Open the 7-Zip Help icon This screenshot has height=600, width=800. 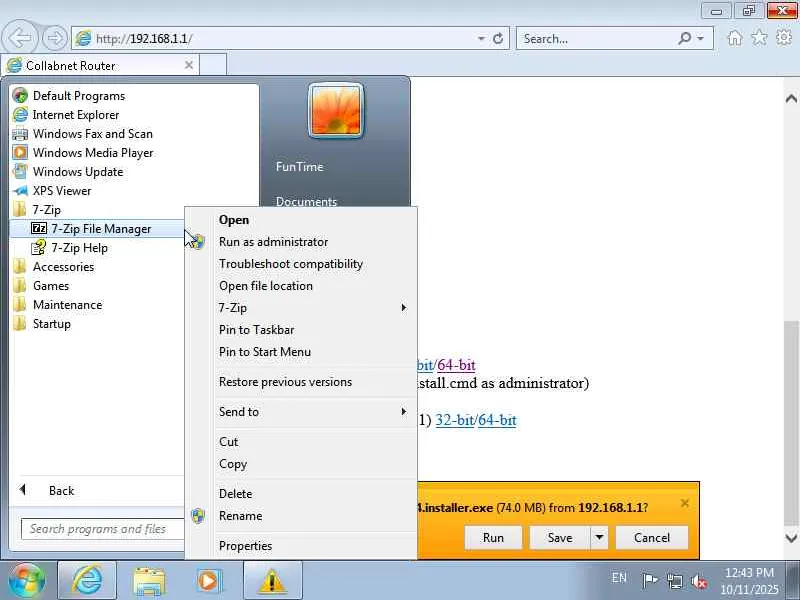tap(39, 247)
